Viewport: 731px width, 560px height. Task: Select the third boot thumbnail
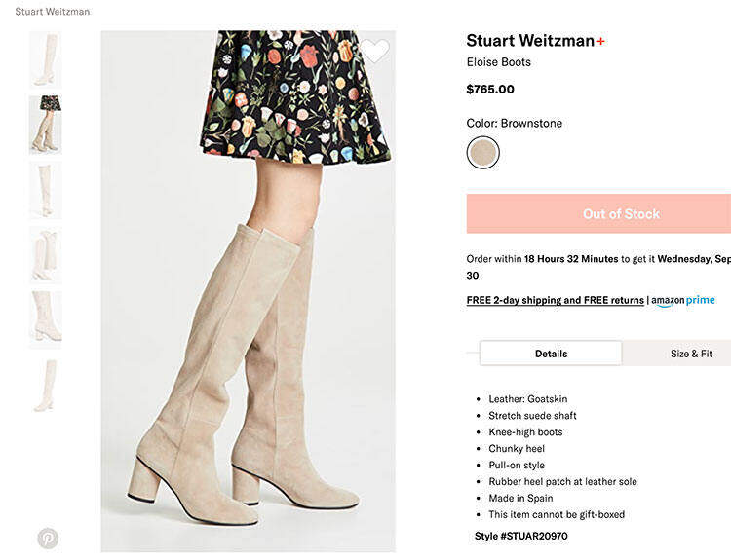pyautogui.click(x=45, y=190)
